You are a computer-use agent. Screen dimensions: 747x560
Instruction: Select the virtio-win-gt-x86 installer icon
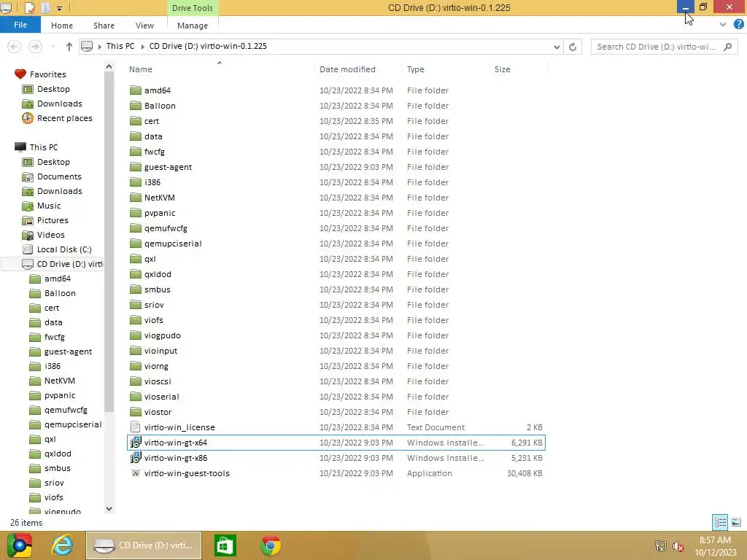(136, 458)
